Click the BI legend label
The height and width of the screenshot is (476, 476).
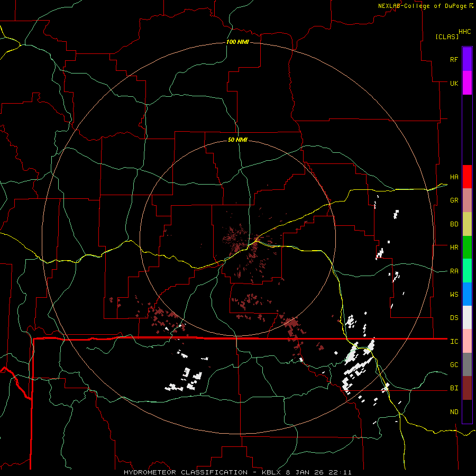pyautogui.click(x=454, y=388)
